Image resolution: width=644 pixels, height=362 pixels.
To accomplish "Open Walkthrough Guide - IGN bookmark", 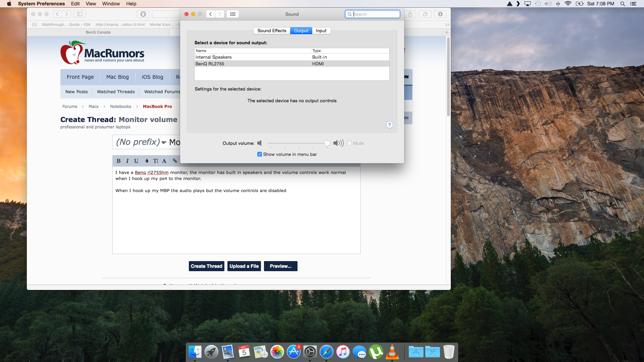I will point(66,24).
